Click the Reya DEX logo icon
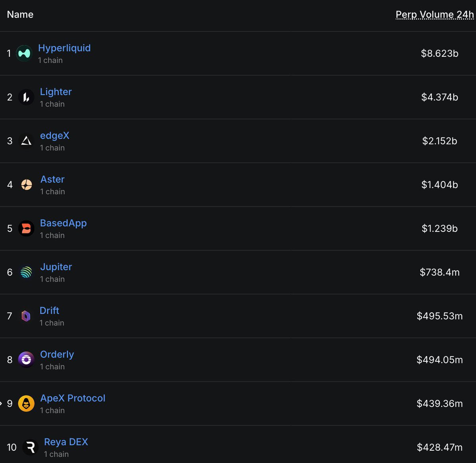This screenshot has width=476, height=463. tap(30, 447)
